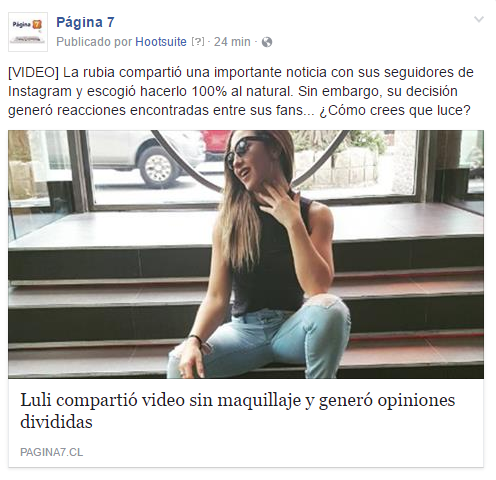
Task: Click the '¿Cómo crees que luce?' question text
Action: pos(395,110)
